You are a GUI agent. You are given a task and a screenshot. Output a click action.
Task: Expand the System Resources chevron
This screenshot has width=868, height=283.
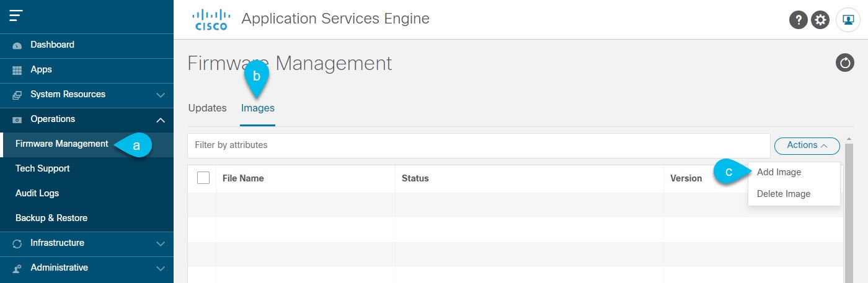click(x=161, y=95)
